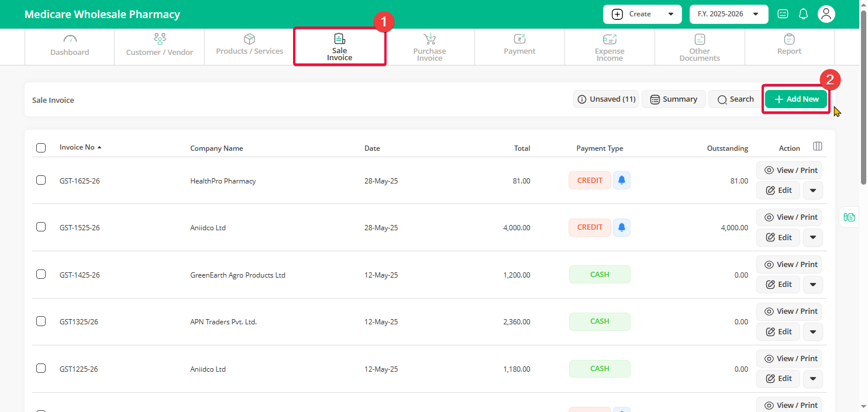The width and height of the screenshot is (868, 412).
Task: Expand more actions for GST-1525-26
Action: [x=813, y=237]
